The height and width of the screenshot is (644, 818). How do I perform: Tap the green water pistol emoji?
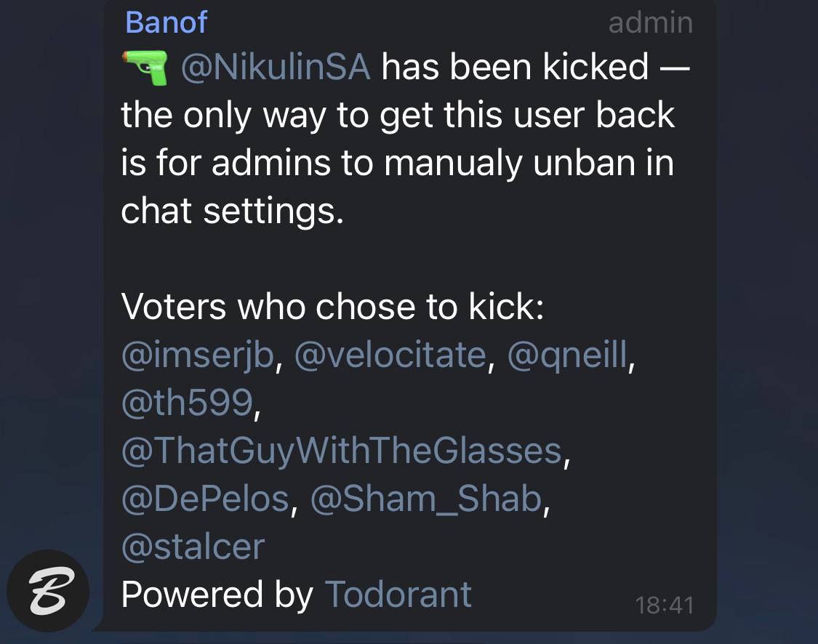coord(145,68)
